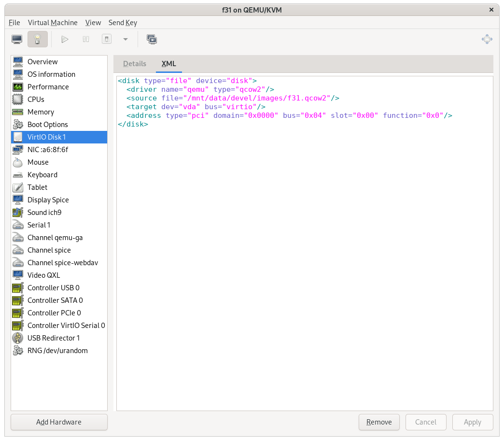Select Controller SATA 0 entry
This screenshot has width=504, height=441.
(x=59, y=300)
